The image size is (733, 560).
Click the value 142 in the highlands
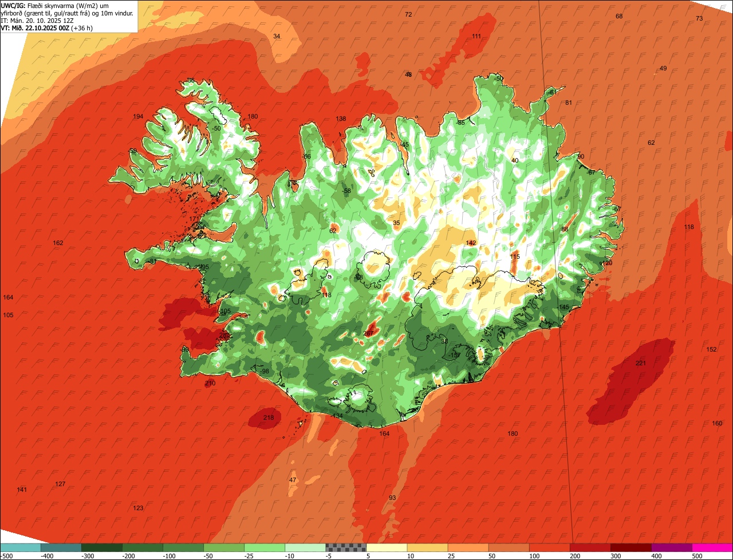(471, 243)
